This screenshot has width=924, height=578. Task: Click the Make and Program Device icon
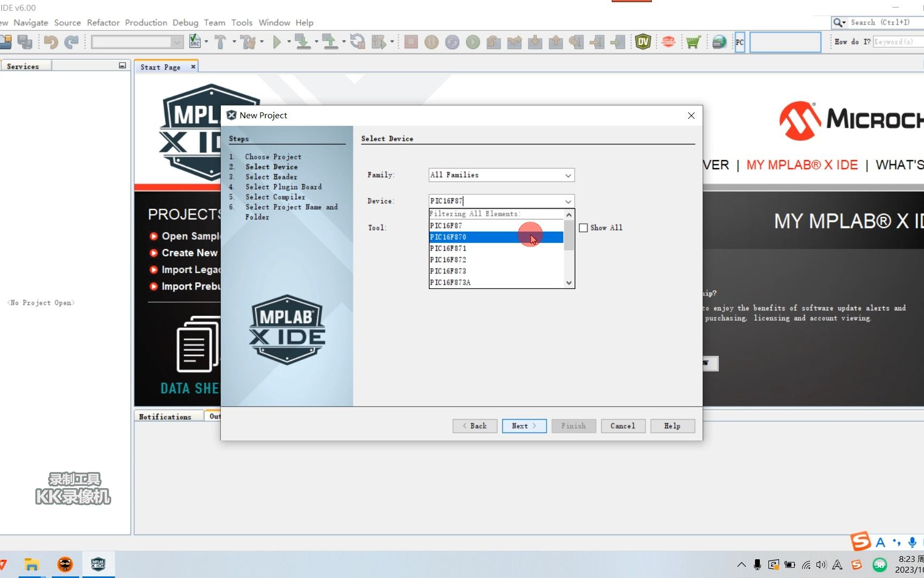pos(303,42)
